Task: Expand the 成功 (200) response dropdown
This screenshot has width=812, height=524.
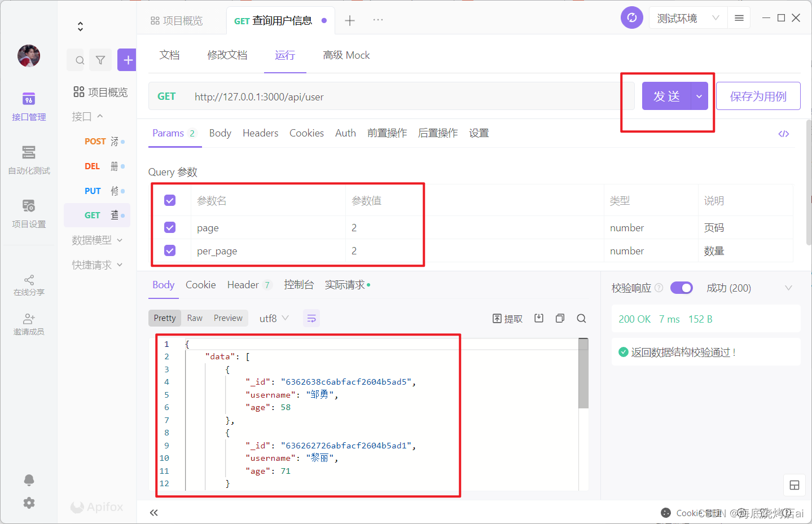Action: coord(749,288)
